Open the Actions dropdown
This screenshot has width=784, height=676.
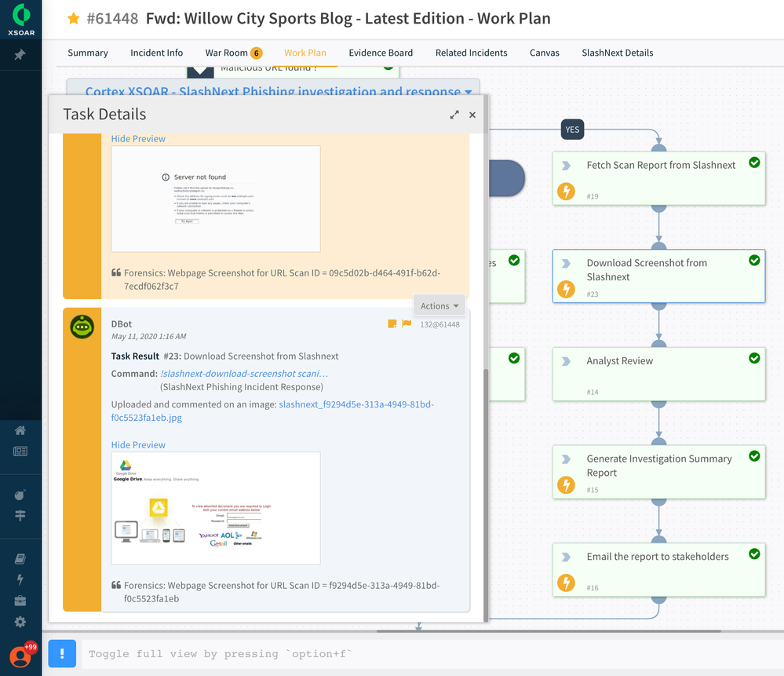point(439,305)
